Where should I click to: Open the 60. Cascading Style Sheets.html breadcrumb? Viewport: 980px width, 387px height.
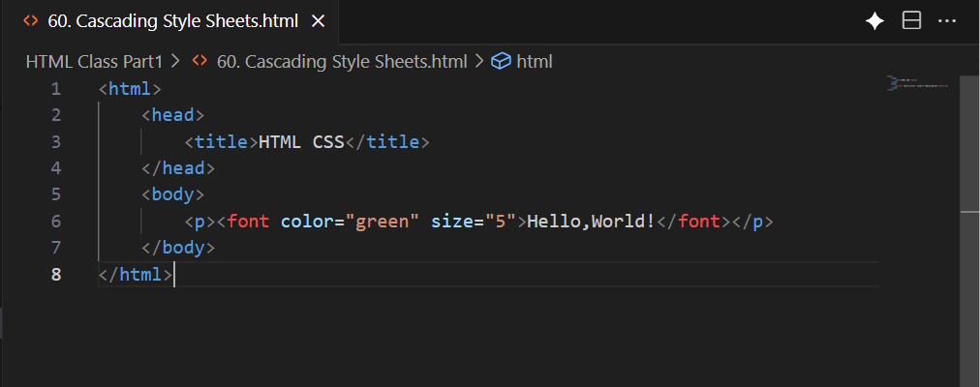point(341,61)
